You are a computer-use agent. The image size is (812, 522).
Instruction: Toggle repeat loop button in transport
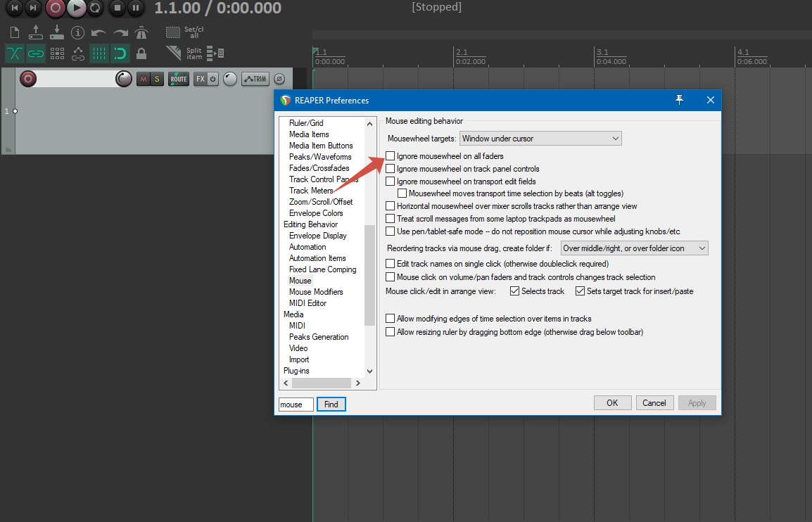coord(95,7)
